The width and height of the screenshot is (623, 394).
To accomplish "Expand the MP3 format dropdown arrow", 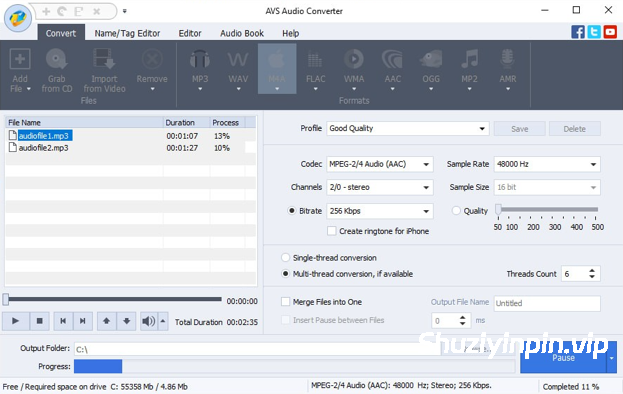I will pos(200,89).
